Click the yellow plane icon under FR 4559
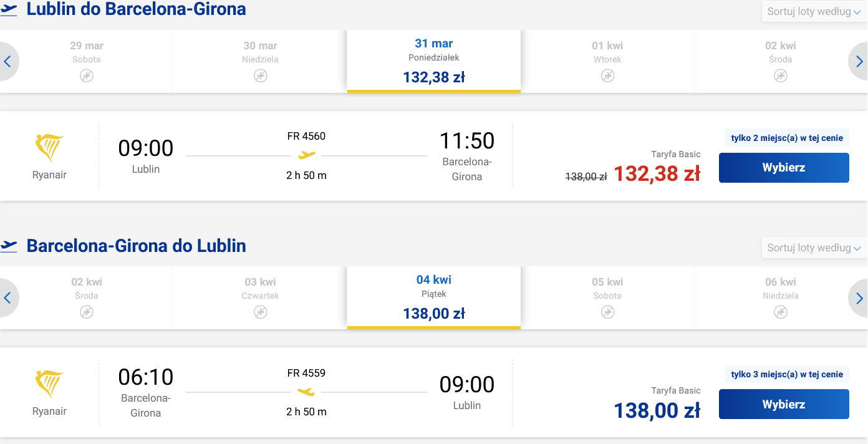Image resolution: width=868 pixels, height=444 pixels. 306,392
